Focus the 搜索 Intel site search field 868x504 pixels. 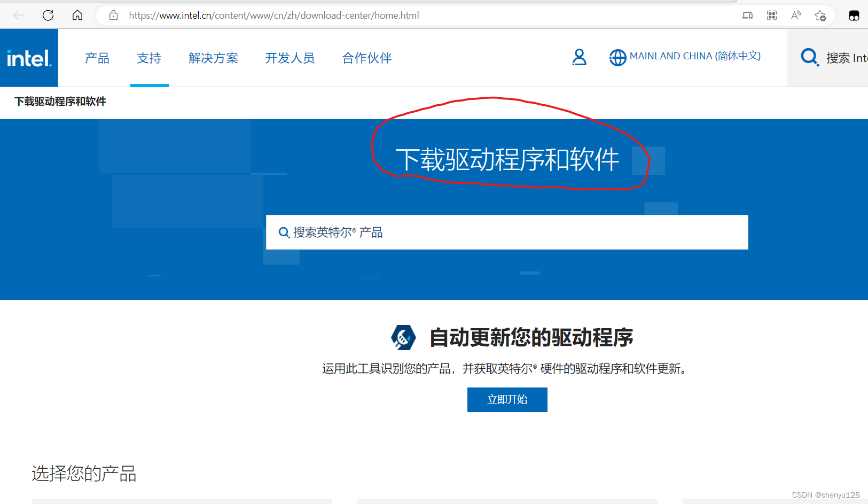[847, 58]
